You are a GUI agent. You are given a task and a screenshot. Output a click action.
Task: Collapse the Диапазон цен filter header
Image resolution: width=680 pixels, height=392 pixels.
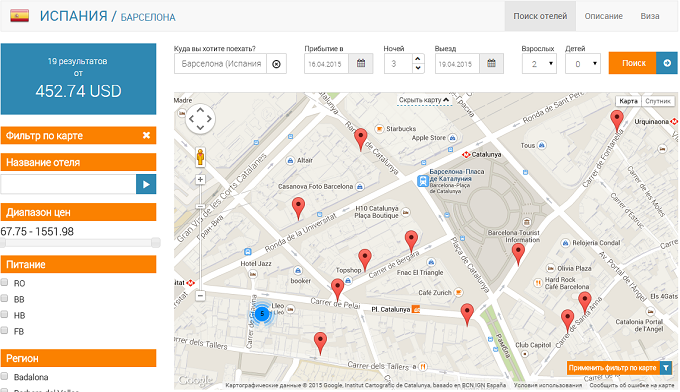click(x=78, y=212)
